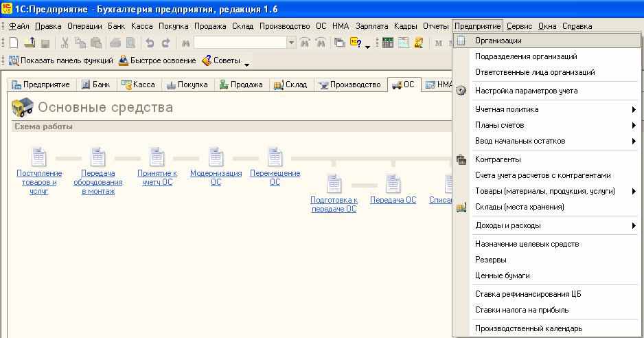Click the Windows list toolbar icon

click(339, 43)
